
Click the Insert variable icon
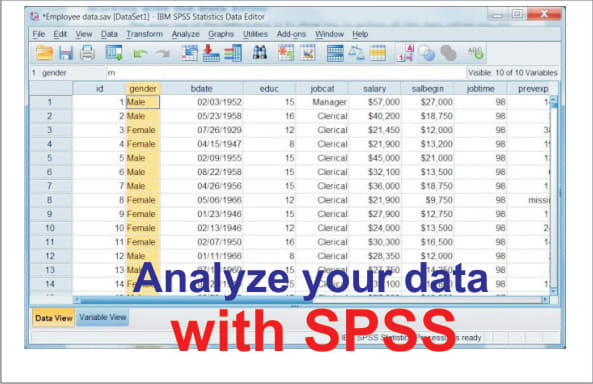tap(308, 53)
